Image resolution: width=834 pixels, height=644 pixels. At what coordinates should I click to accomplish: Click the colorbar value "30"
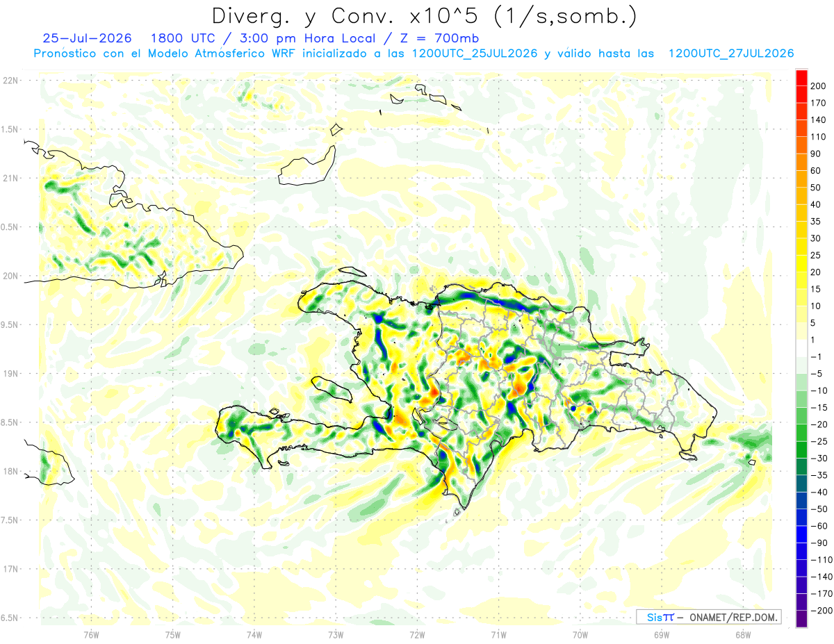click(816, 238)
